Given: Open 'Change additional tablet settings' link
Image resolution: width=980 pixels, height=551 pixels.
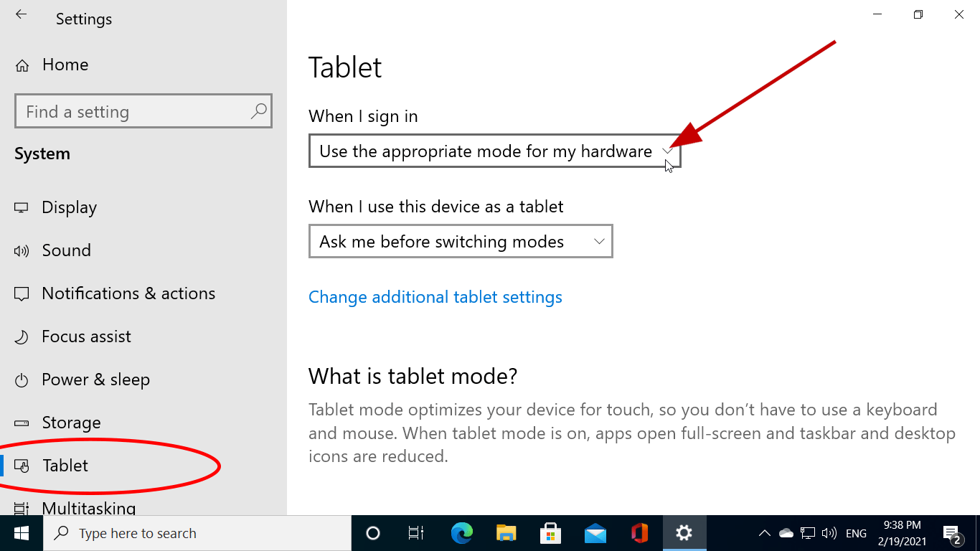Looking at the screenshot, I should [435, 296].
